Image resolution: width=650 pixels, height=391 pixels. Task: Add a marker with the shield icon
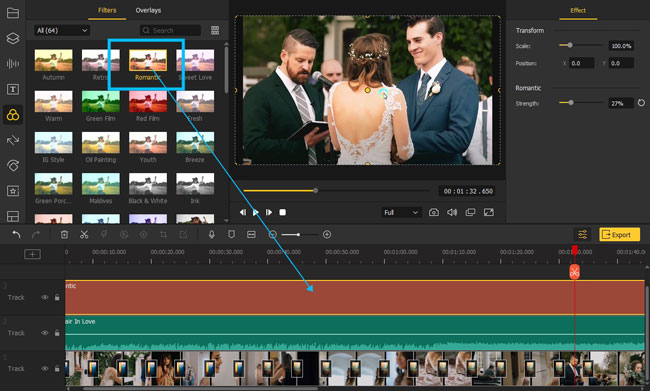pos(231,235)
